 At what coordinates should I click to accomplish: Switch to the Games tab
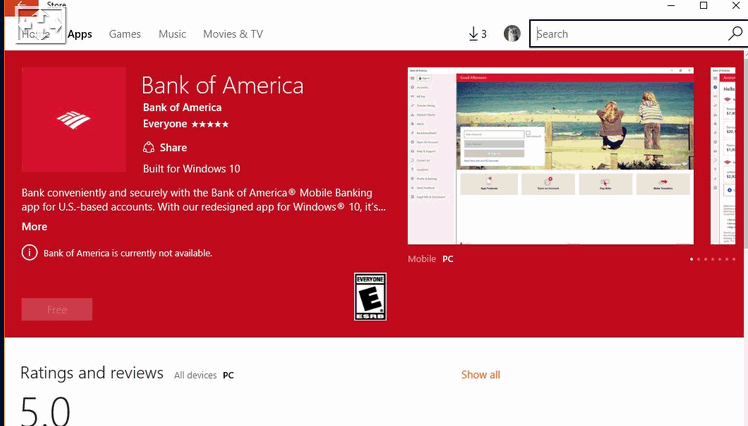(x=125, y=34)
